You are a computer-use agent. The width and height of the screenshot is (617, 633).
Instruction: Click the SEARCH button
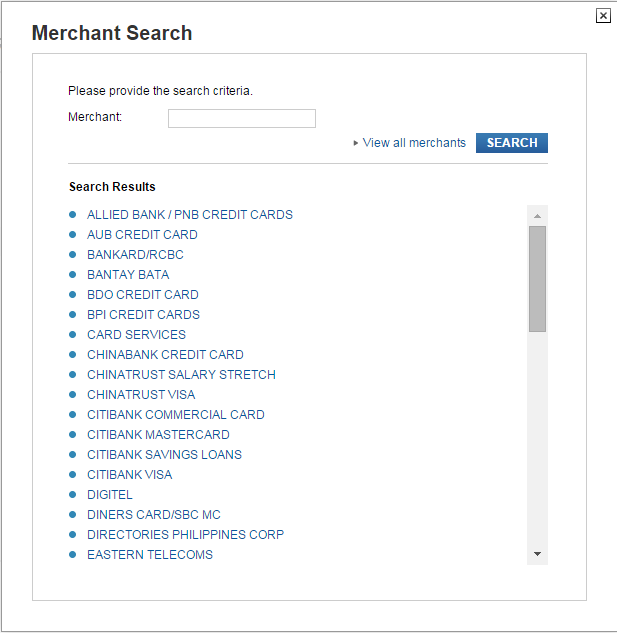coord(512,143)
